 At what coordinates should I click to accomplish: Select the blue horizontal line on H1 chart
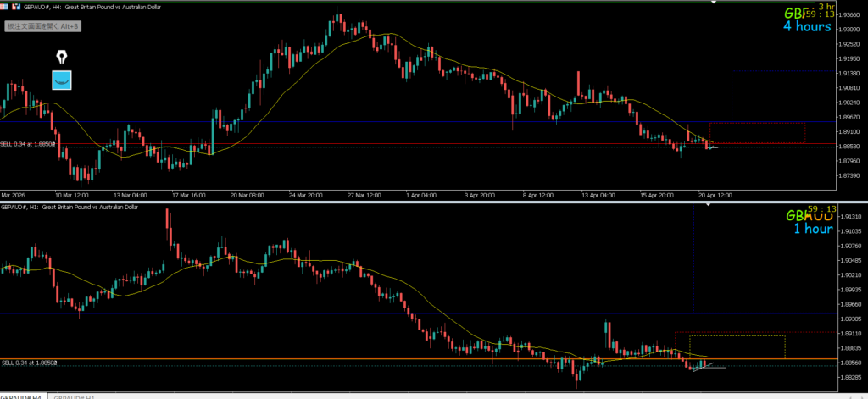tap(339, 313)
